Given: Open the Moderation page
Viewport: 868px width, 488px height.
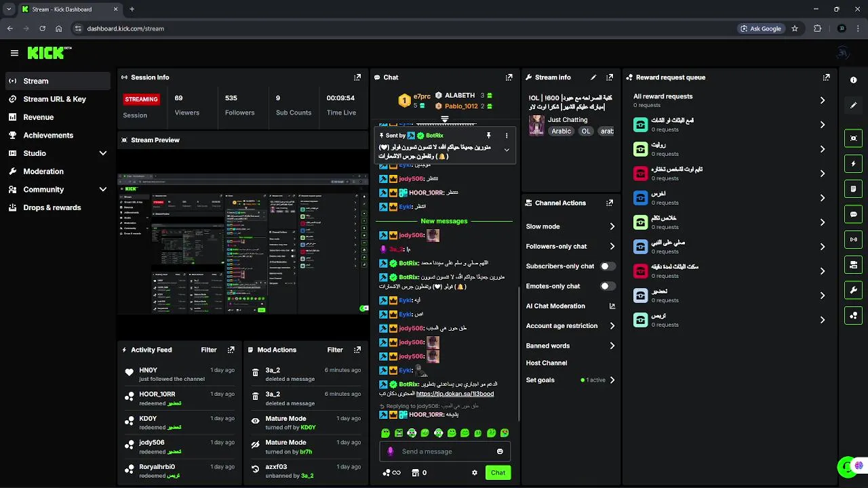Looking at the screenshot, I should [58, 171].
